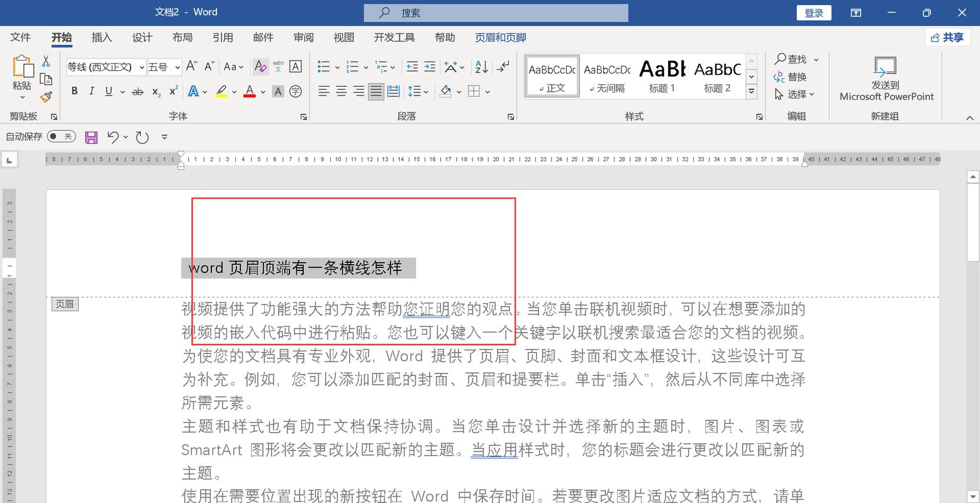
Task: Open the 页眉和页脚 Header & Footer tab
Action: pyautogui.click(x=501, y=38)
